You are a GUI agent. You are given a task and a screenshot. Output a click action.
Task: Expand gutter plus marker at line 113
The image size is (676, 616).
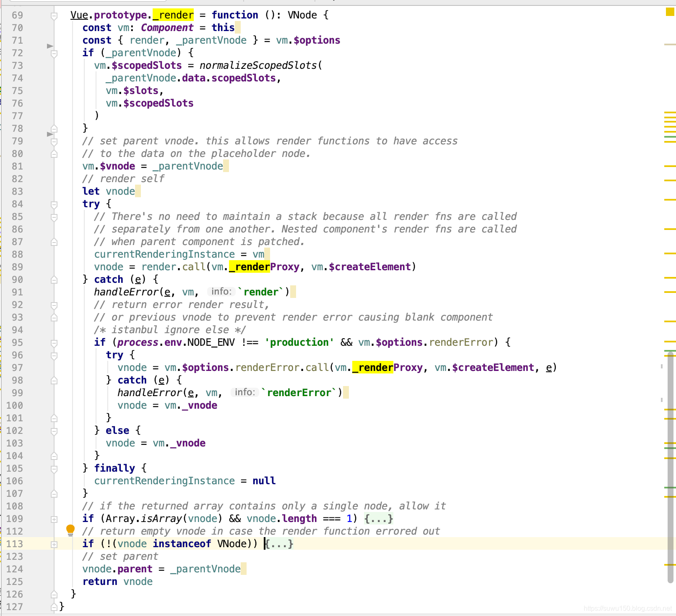pyautogui.click(x=54, y=545)
